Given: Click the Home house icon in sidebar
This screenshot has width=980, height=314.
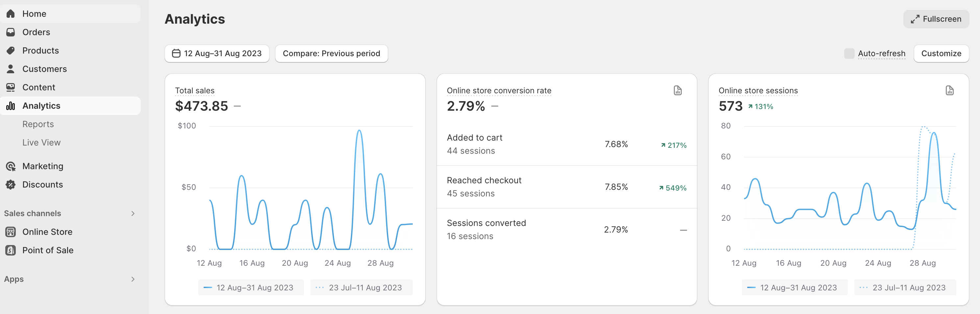Looking at the screenshot, I should 11,14.
